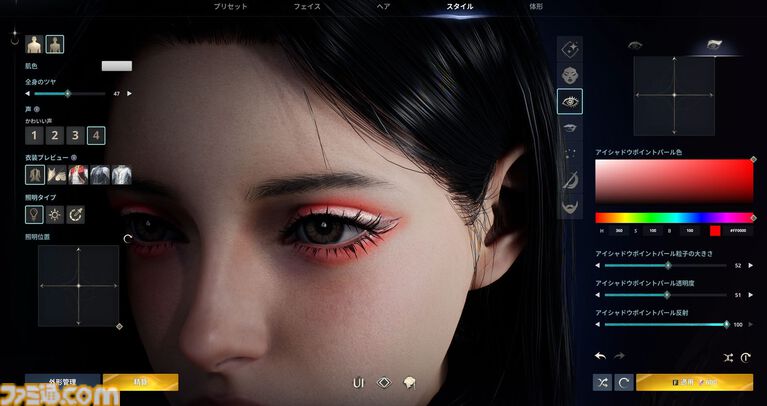
Task: Click the gold button next to 外形管理
Action: click(140, 382)
